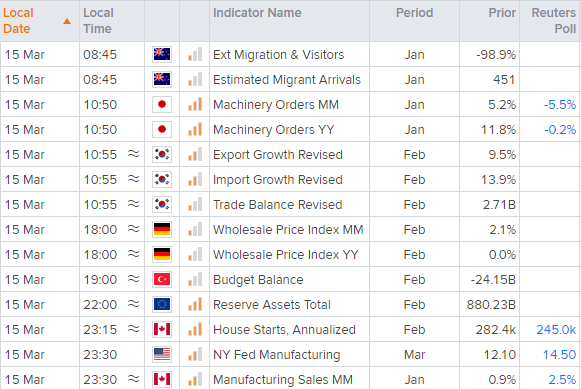Sort by Local Date using orange arrow

pyautogui.click(x=67, y=21)
